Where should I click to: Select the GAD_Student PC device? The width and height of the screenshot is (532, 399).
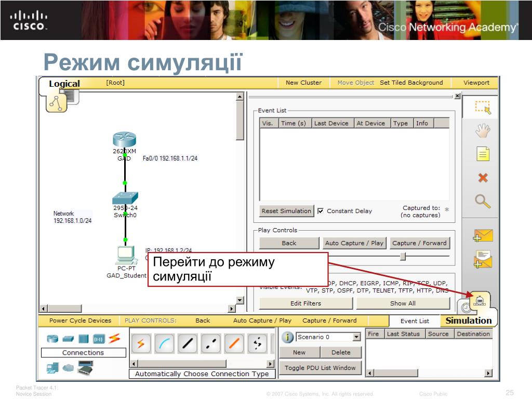tap(126, 256)
